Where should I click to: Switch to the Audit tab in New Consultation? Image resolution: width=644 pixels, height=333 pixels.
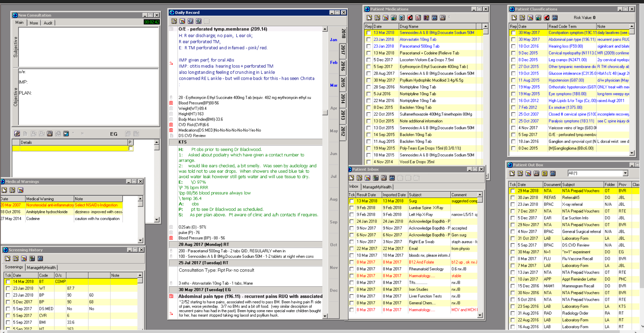[48, 23]
